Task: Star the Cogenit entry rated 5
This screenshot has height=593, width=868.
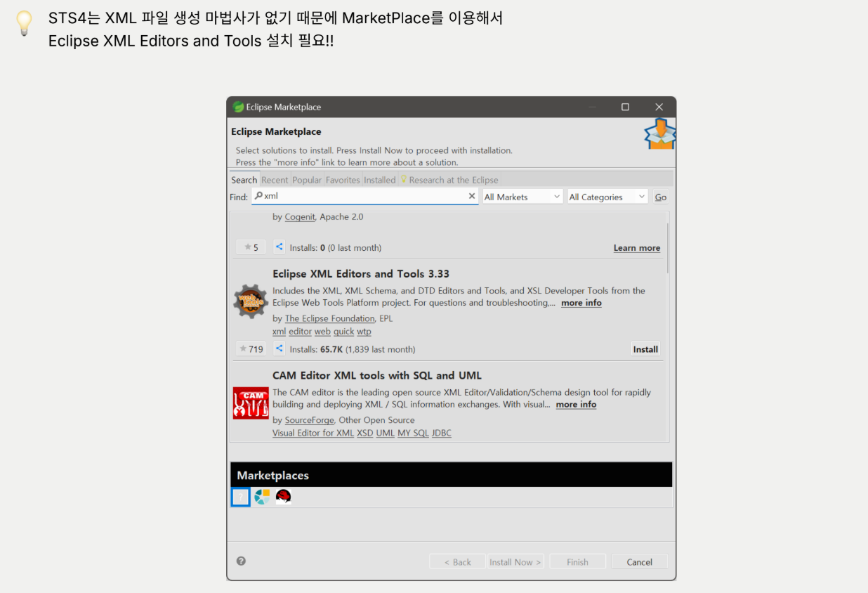Action: click(x=251, y=247)
